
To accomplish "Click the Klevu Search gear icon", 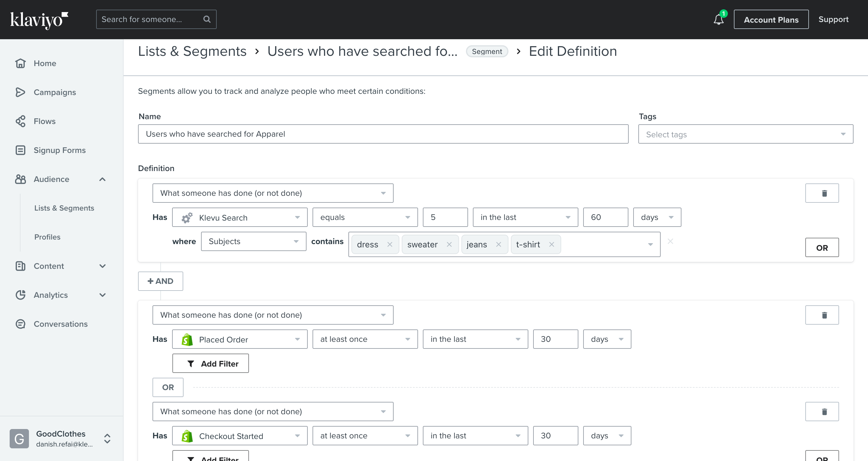I will click(187, 218).
